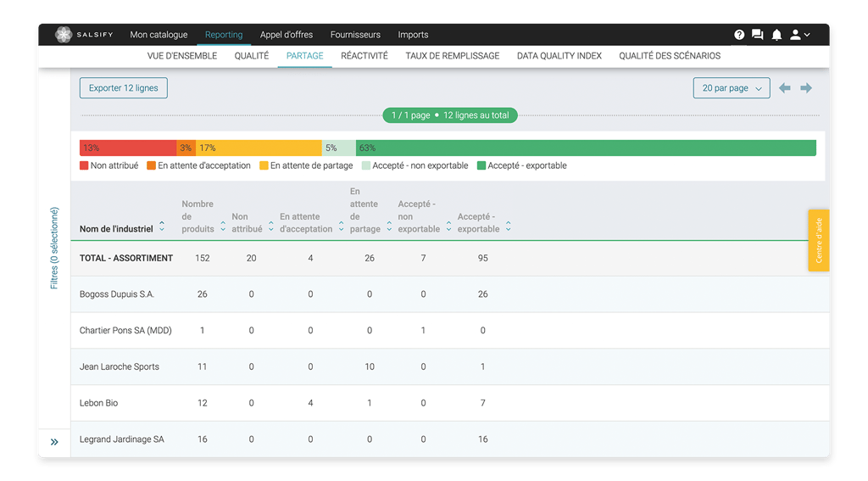Click Bogoss Dupuis product count 26
Viewport: 868px width, 481px height.
tap(203, 294)
